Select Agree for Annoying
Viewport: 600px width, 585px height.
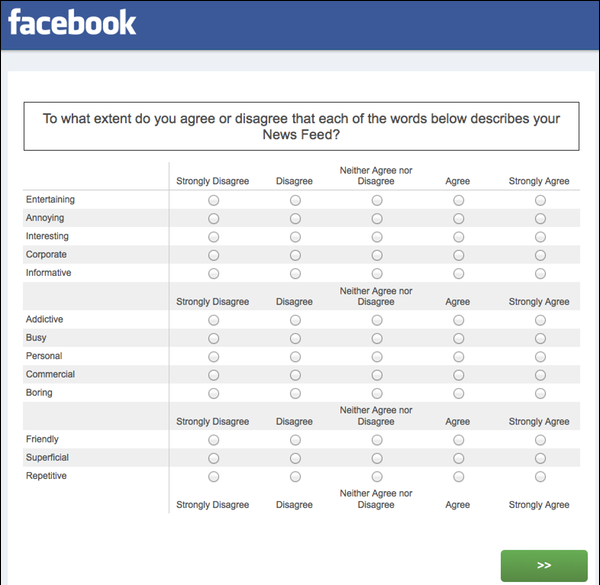coord(458,218)
